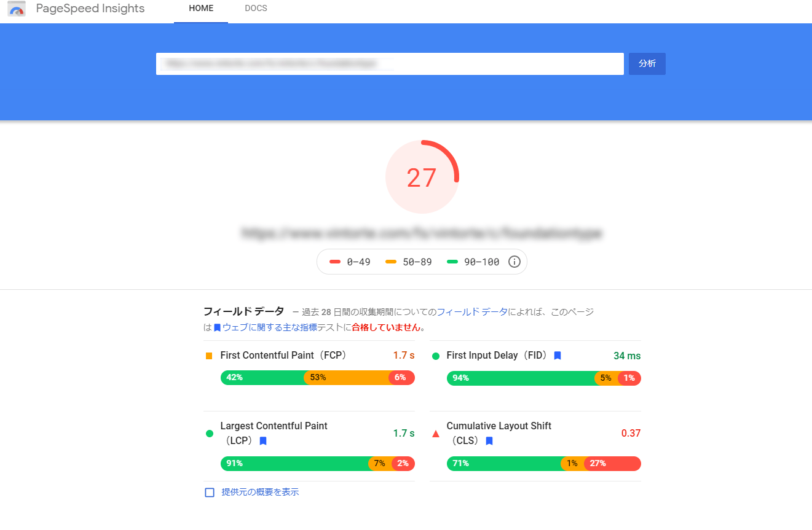Check the 提供元の概要を表示 checkbox
The image size is (812, 530).
[210, 493]
